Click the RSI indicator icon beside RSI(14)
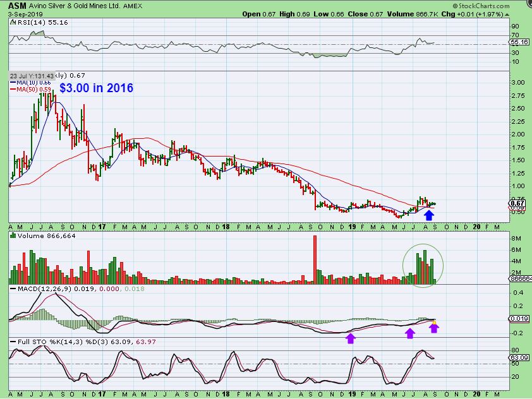This screenshot has width=532, height=399. (x=13, y=22)
